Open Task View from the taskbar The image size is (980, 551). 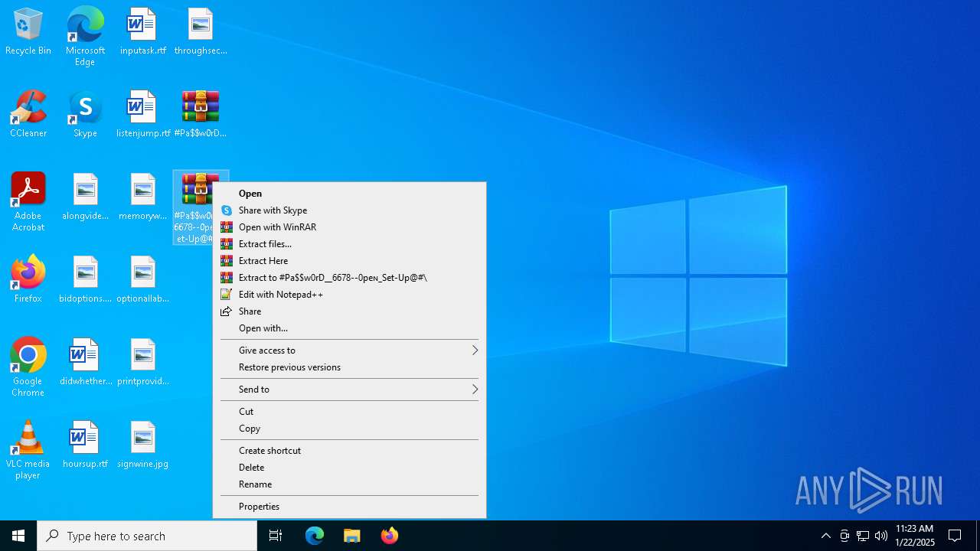tap(276, 536)
